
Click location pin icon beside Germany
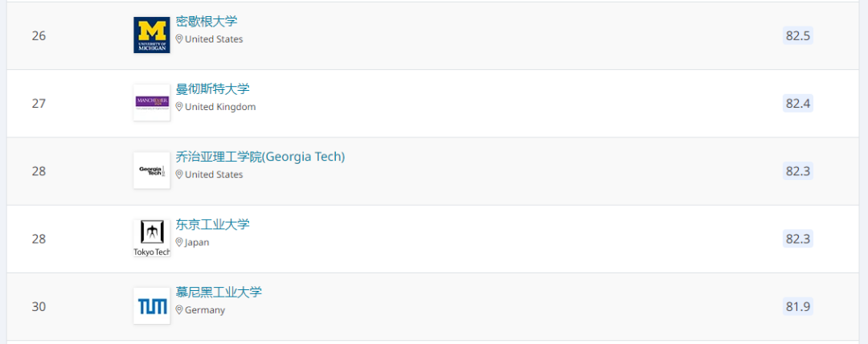(178, 310)
